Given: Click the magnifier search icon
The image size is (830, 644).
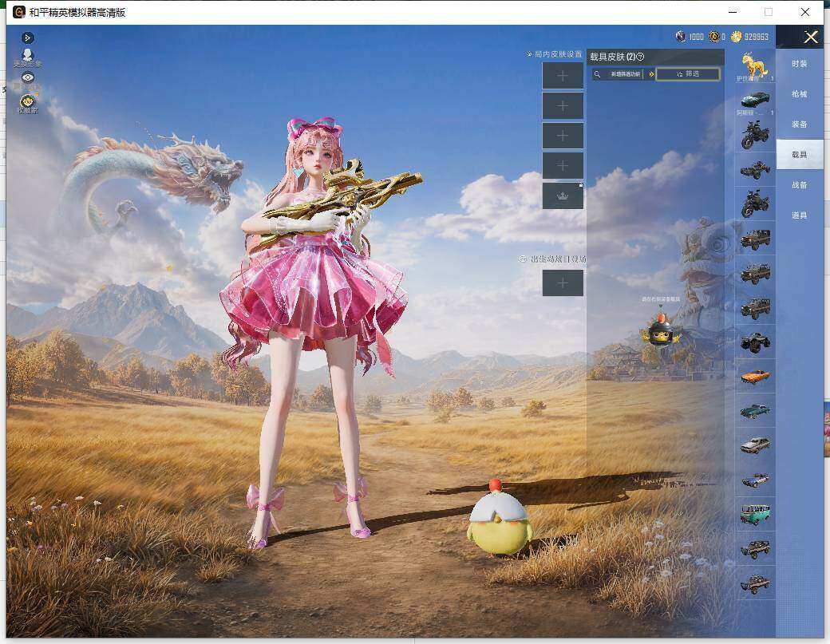Looking at the screenshot, I should pyautogui.click(x=597, y=74).
